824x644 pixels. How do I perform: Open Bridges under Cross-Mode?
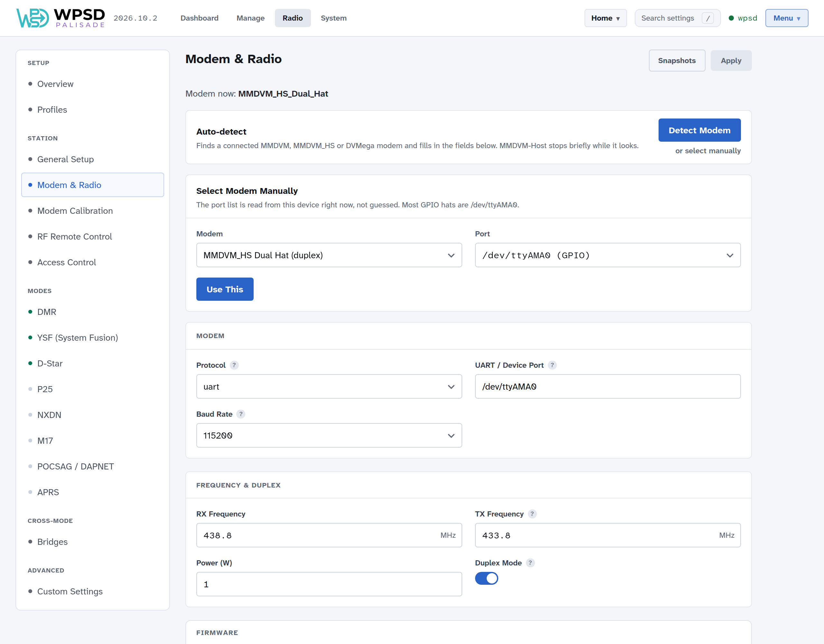93,542
